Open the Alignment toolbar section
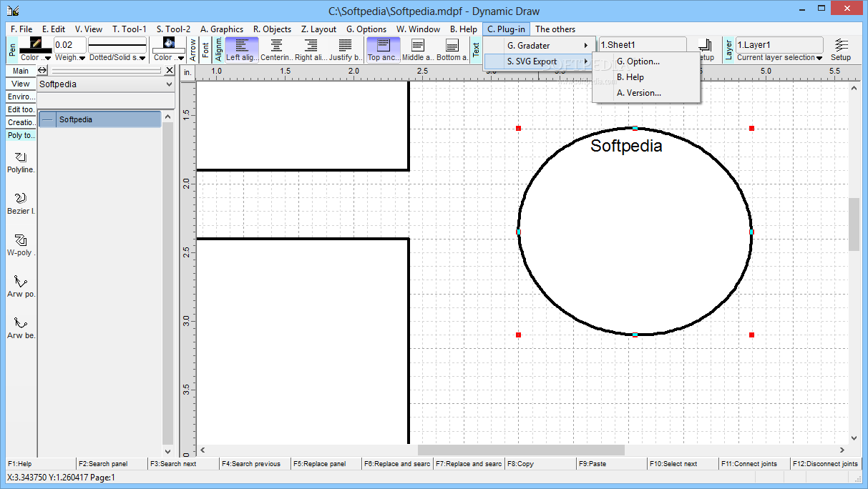Image resolution: width=868 pixels, height=489 pixels. pos(219,49)
